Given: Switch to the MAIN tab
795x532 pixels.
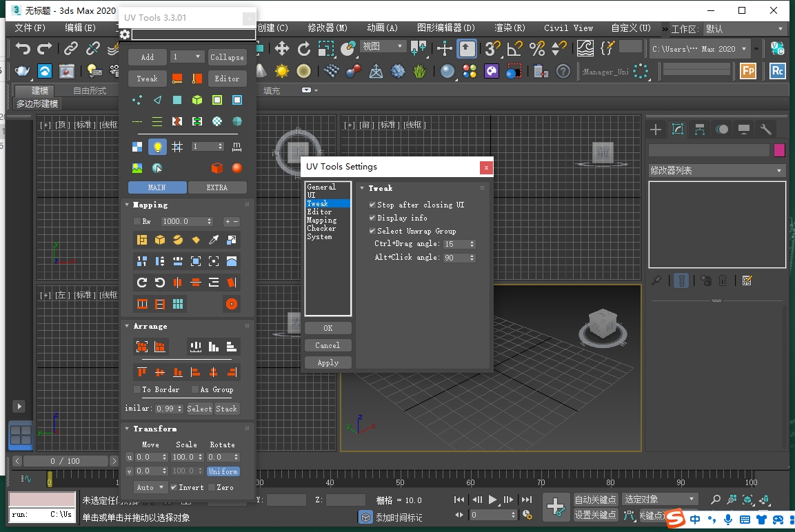Looking at the screenshot, I should [x=157, y=187].
